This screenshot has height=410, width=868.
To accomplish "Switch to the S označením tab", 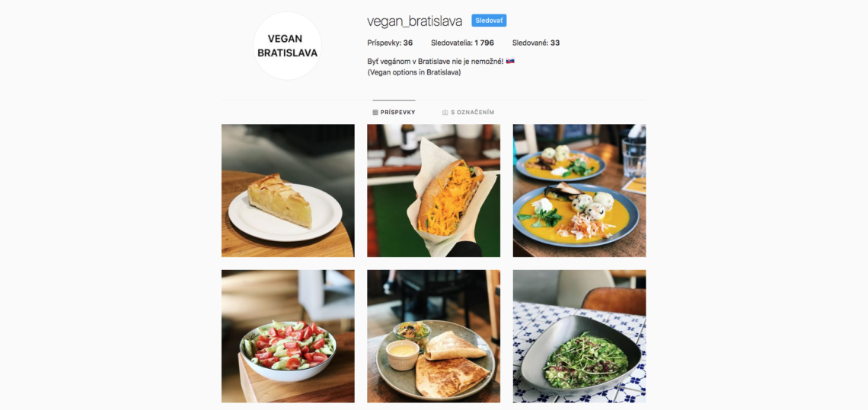I will coord(468,113).
